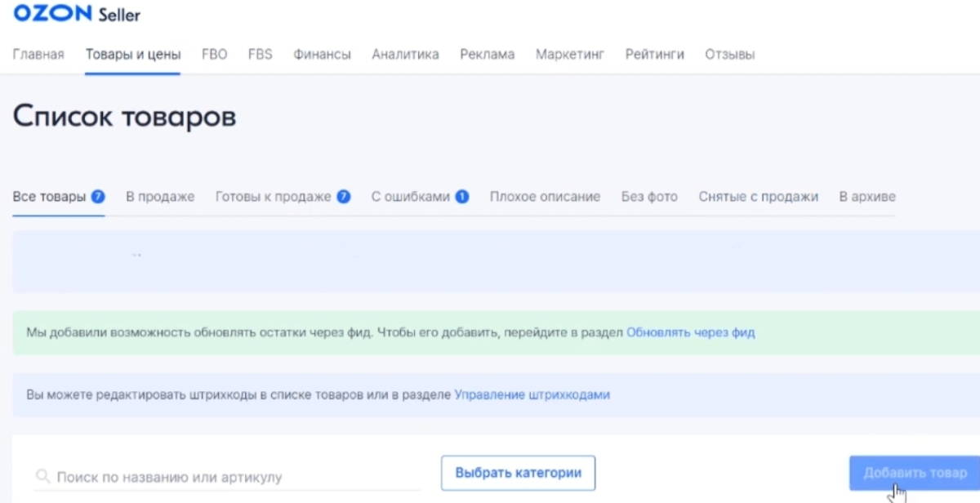Screen dimensions: 980x503
Task: Open the Отзывы section
Action: coord(729,54)
